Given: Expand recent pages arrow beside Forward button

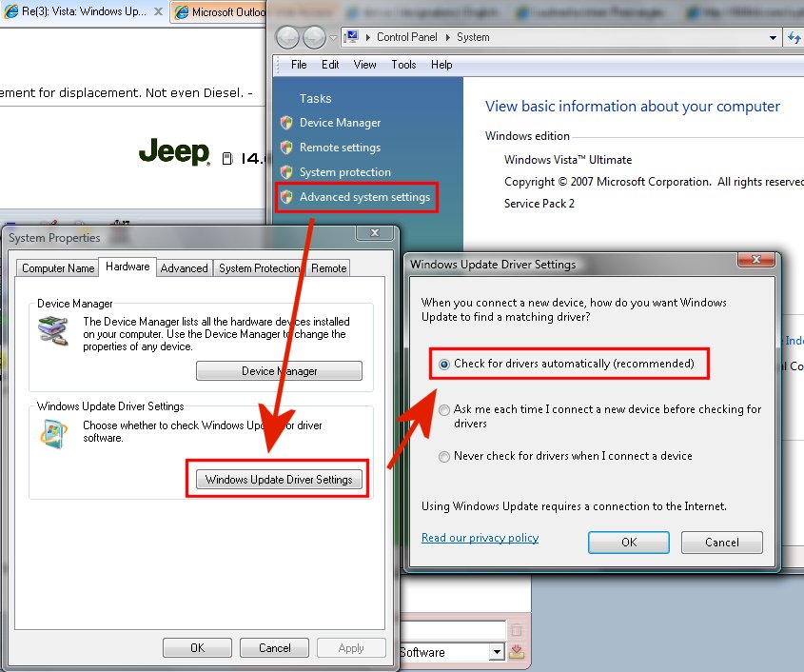Looking at the screenshot, I should 332,37.
